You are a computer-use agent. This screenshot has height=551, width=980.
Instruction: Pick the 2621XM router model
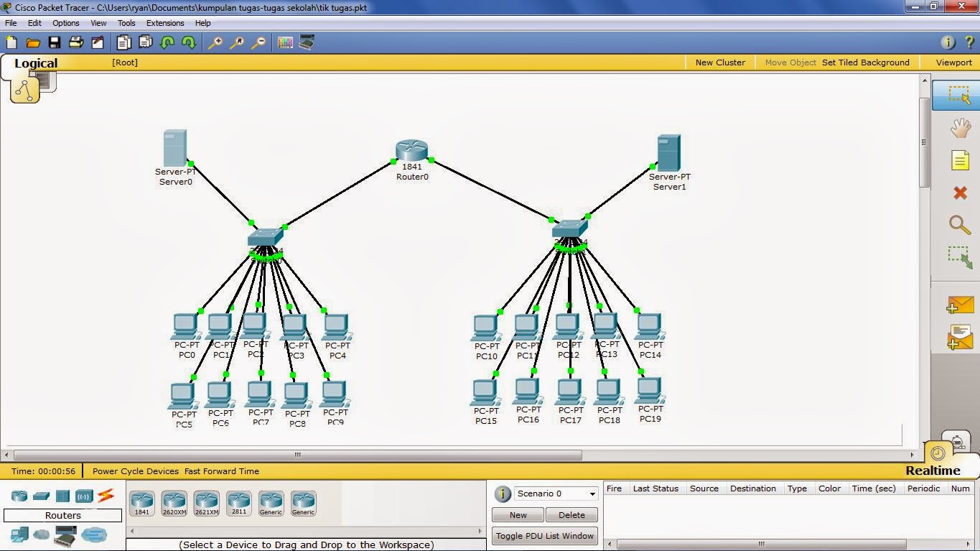[206, 504]
